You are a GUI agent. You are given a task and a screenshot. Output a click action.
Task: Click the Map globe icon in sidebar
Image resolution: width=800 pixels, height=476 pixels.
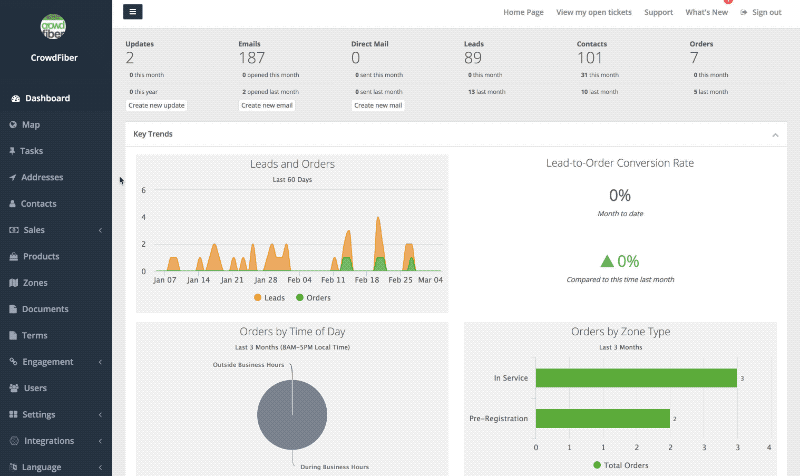click(13, 125)
